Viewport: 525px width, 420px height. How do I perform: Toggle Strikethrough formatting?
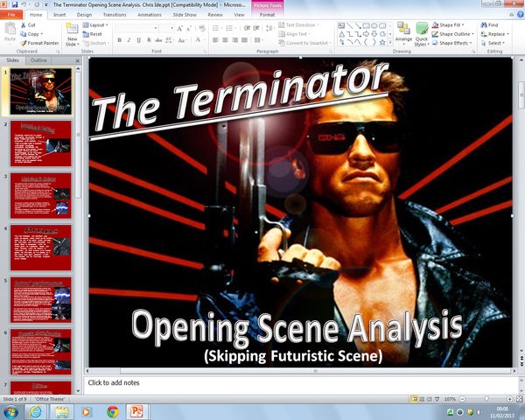tap(158, 40)
